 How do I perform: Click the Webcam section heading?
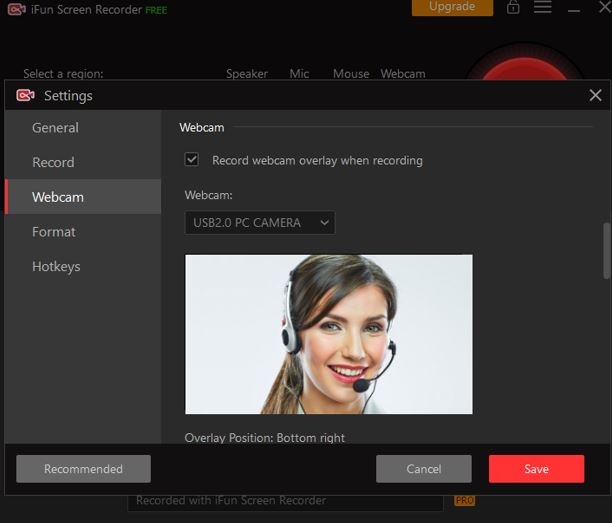click(x=202, y=128)
